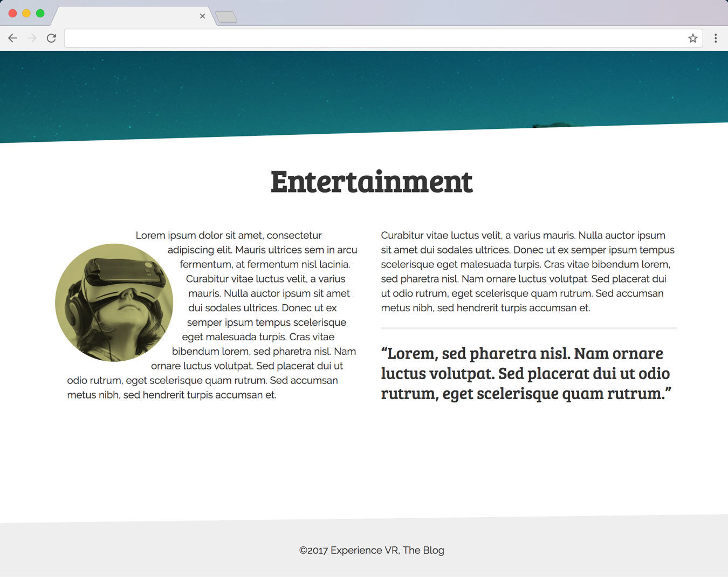Image resolution: width=728 pixels, height=577 pixels.
Task: Open a new browser tab
Action: coord(226,17)
